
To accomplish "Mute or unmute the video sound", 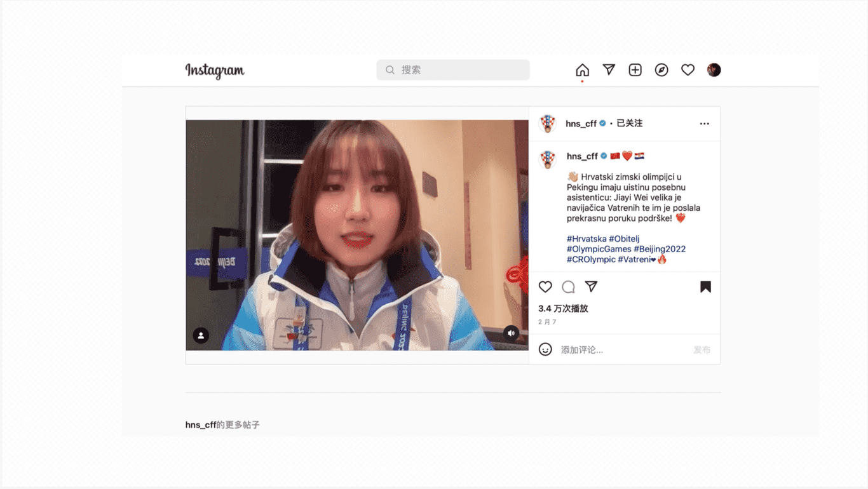I will [511, 333].
